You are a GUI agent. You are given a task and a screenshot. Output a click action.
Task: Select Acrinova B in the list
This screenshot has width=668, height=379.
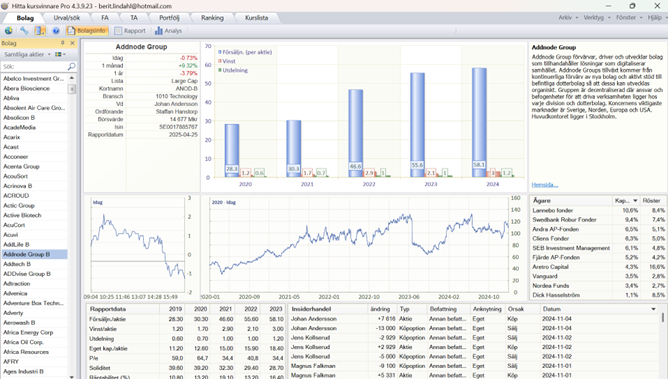34,186
